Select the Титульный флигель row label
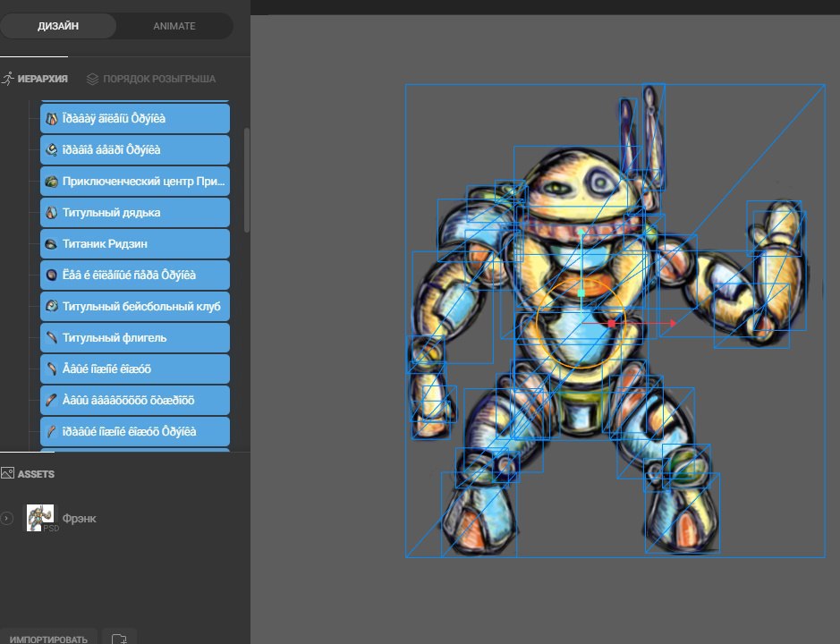 (x=115, y=337)
